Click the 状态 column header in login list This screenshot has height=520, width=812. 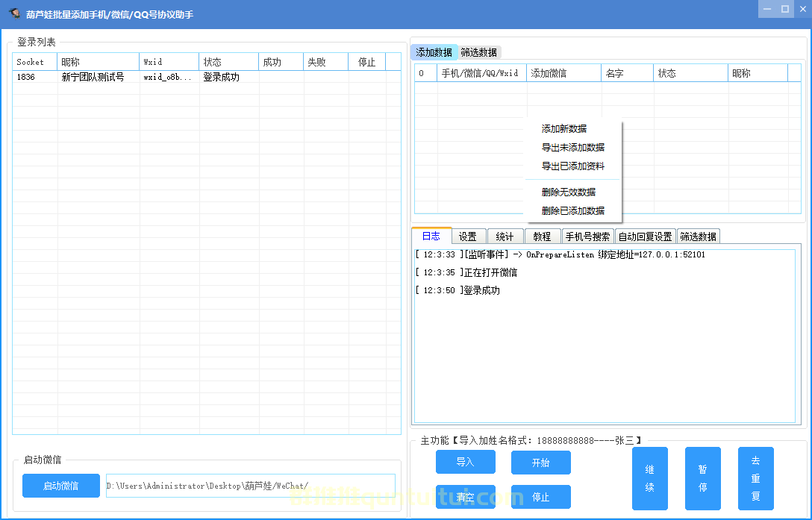[228, 62]
